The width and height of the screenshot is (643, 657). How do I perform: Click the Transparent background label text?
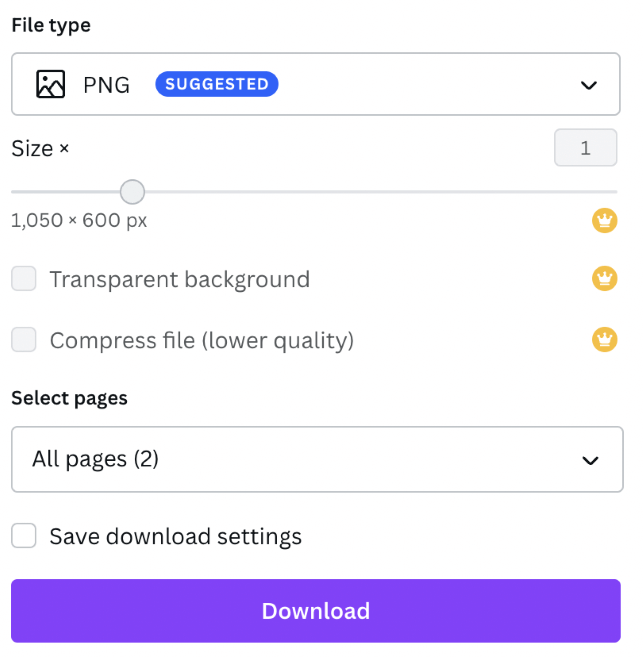coord(180,279)
